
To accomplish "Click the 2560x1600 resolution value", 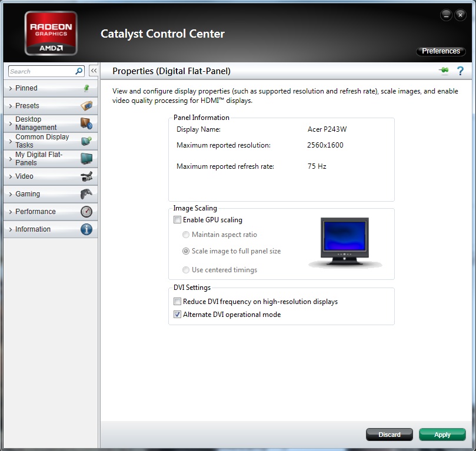I will [x=325, y=145].
